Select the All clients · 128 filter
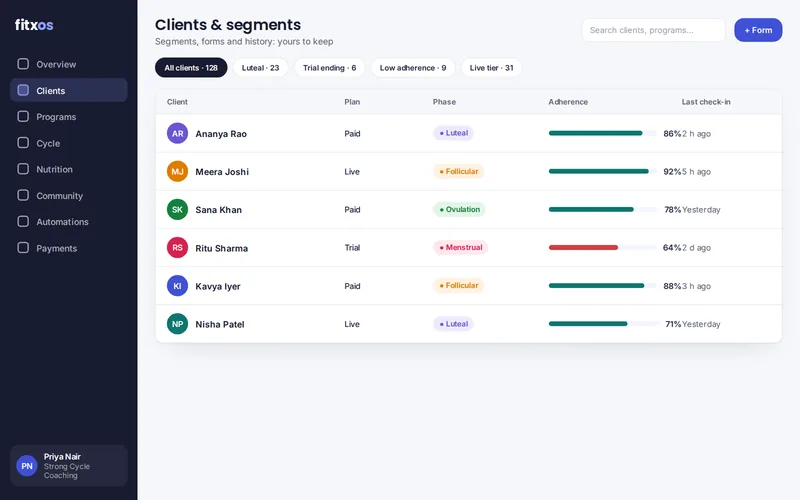Viewport: 800px width, 500px height. (191, 68)
